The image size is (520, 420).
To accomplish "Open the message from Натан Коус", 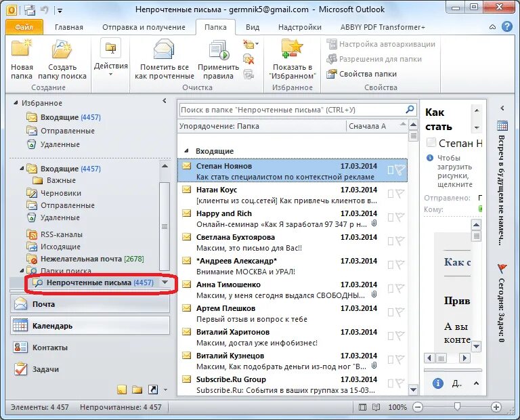I will click(x=292, y=194).
